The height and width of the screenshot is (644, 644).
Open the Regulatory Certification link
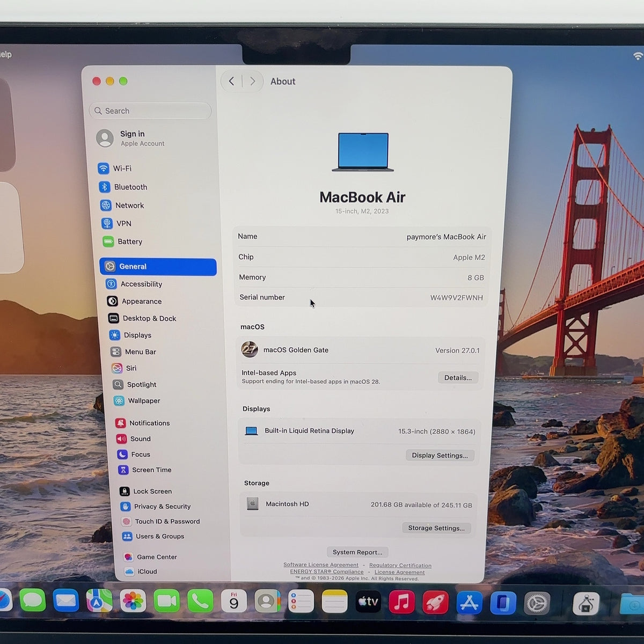(x=400, y=565)
